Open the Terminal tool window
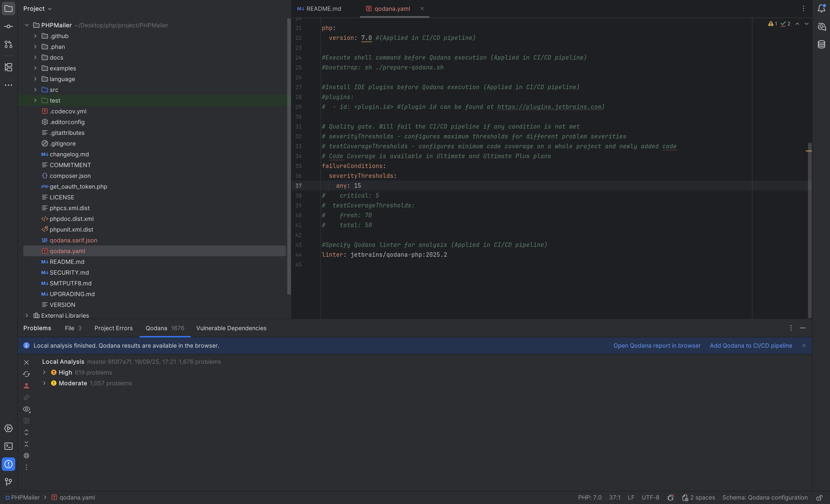 tap(9, 446)
